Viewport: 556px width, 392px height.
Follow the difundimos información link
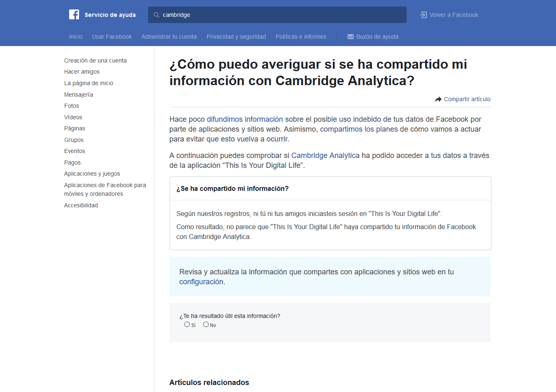tap(244, 119)
